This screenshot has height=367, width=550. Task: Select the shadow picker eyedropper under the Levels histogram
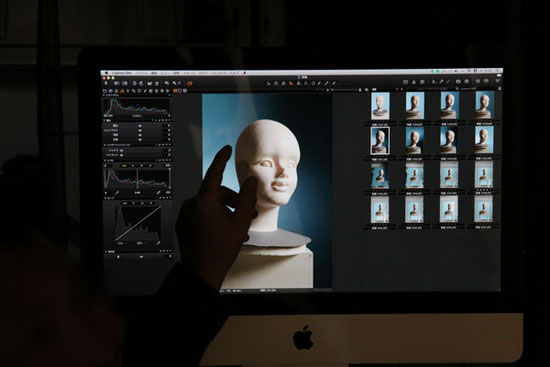(x=117, y=193)
